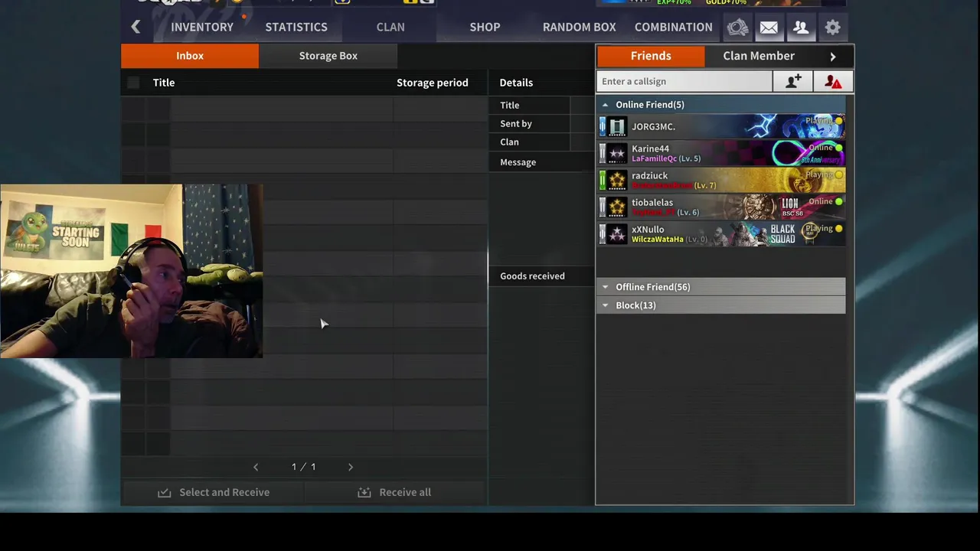Open the friends list icon

[801, 28]
